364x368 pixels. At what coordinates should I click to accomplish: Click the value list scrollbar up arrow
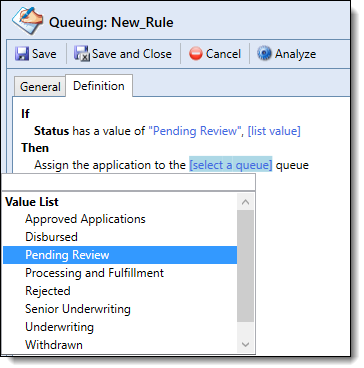click(x=246, y=202)
